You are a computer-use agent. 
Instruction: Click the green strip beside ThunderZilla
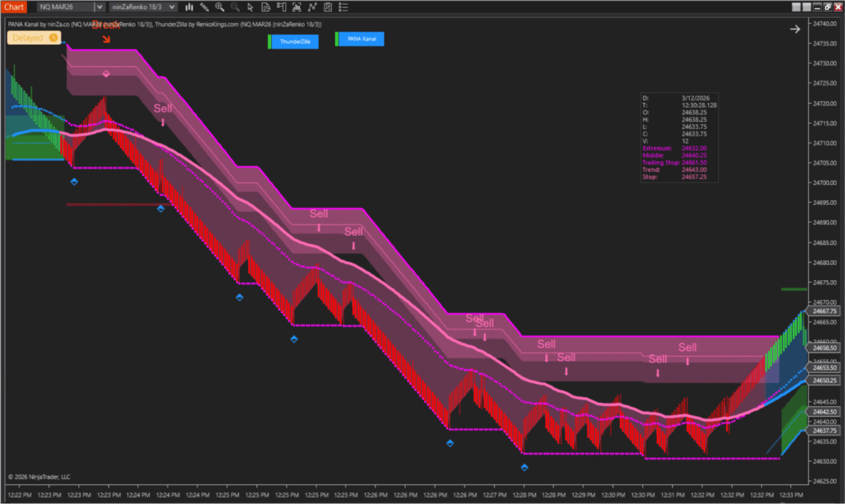269,42
